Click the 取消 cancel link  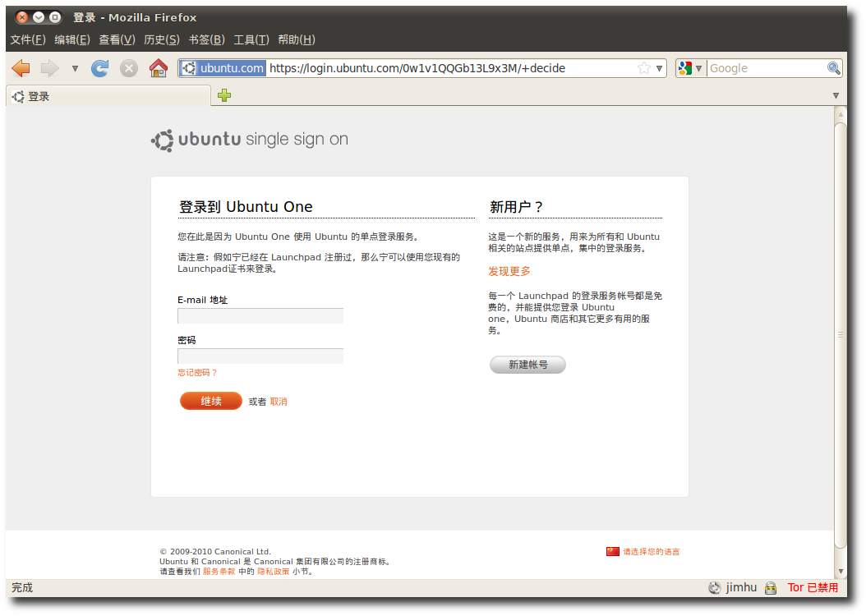click(279, 402)
